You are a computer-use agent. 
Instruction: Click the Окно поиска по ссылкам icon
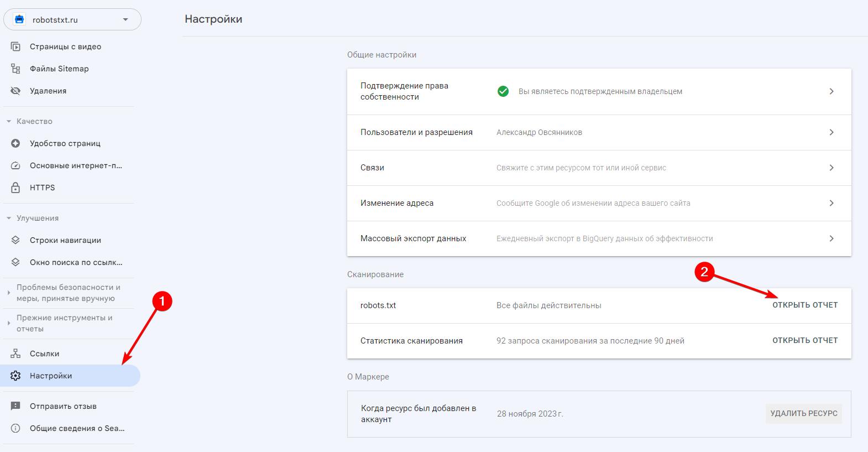[x=15, y=262]
